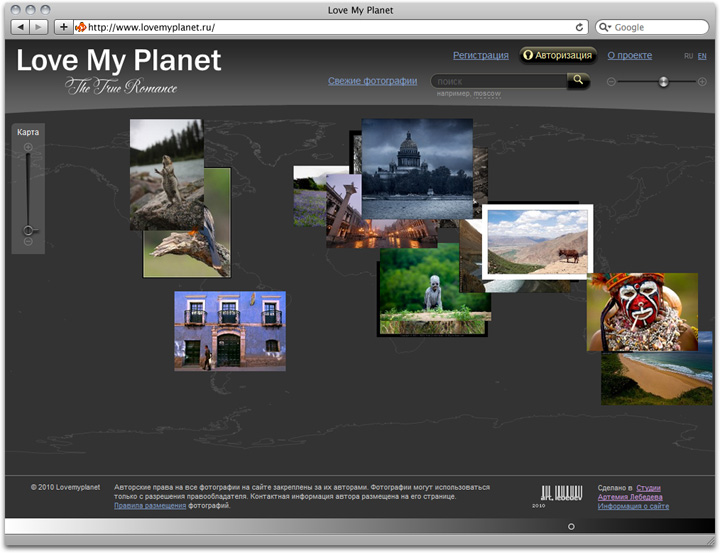Click the search magnifier icon button
The image size is (720, 553).
point(578,81)
